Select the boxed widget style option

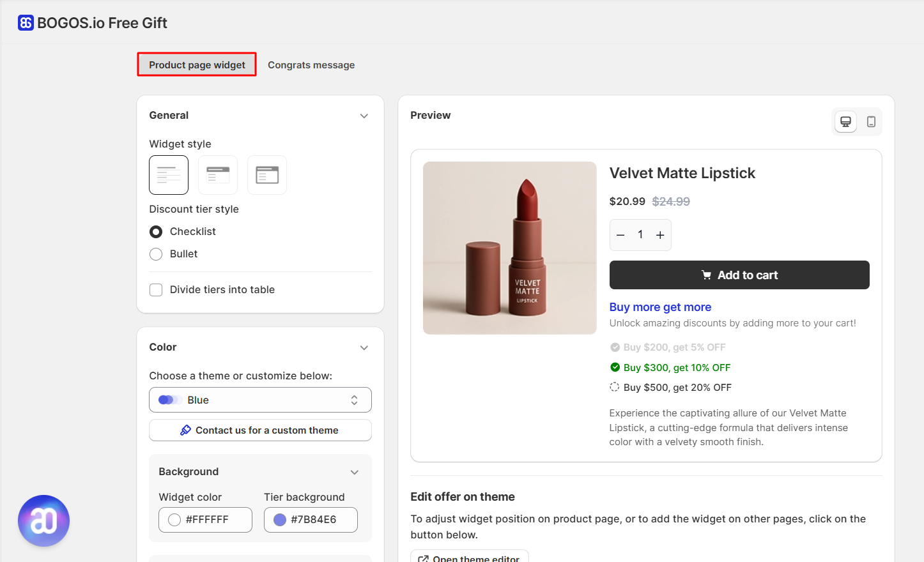[x=266, y=174]
